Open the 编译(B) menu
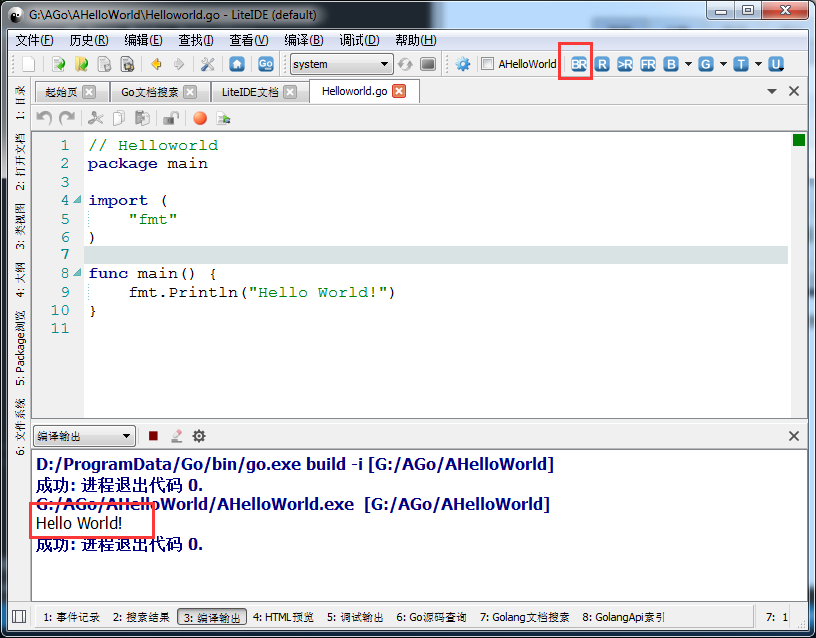816x638 pixels. click(303, 40)
